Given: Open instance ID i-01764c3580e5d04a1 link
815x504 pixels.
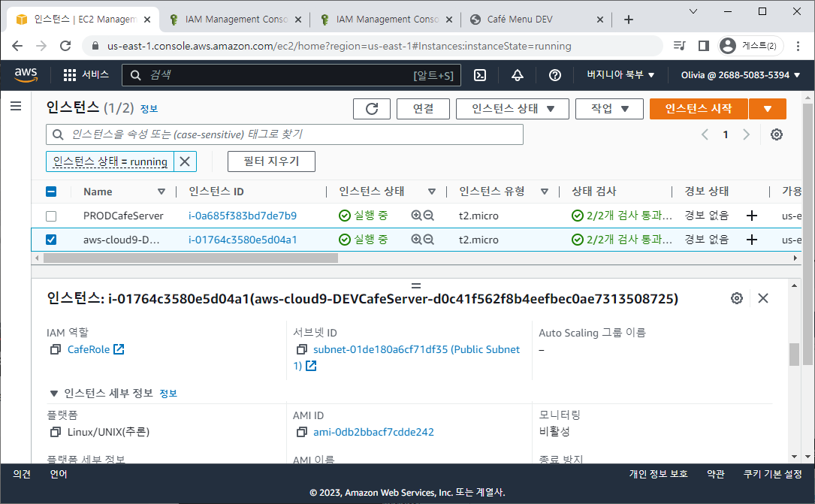Looking at the screenshot, I should (242, 240).
